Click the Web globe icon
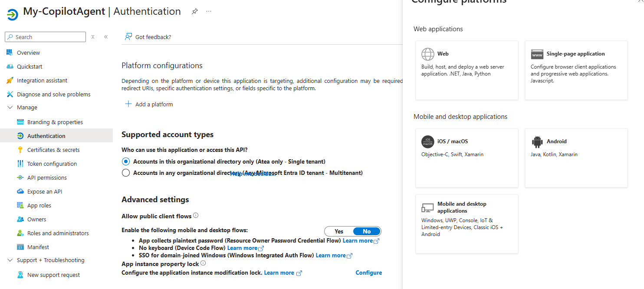This screenshot has height=289, width=644. tap(428, 54)
